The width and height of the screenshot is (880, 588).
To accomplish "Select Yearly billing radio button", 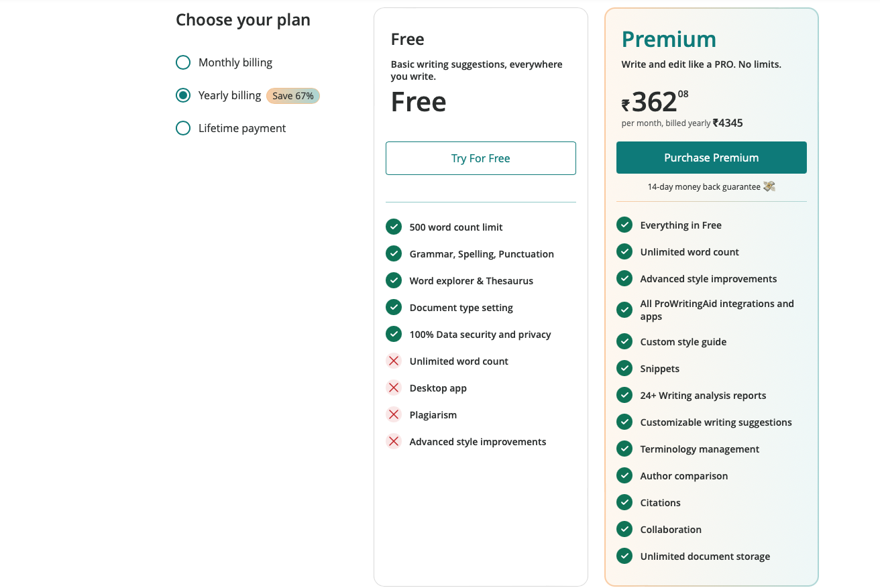I will (183, 95).
